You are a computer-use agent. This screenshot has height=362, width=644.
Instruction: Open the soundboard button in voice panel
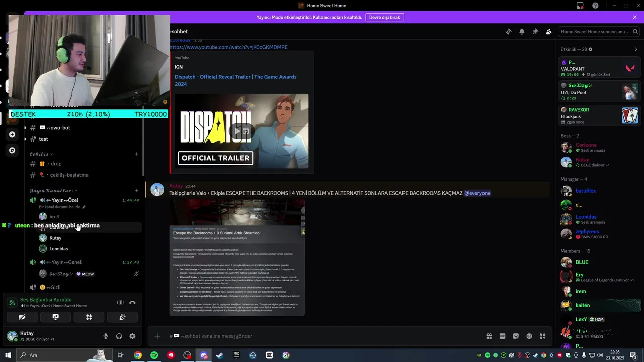[122, 317]
